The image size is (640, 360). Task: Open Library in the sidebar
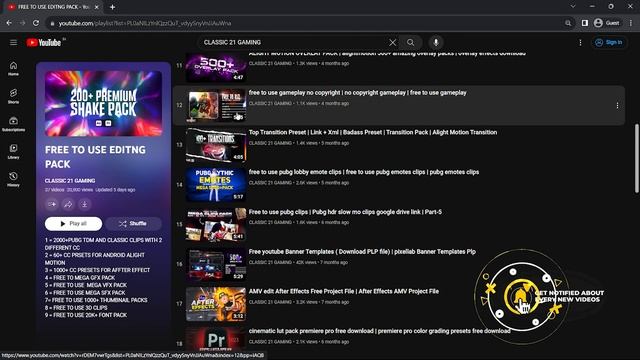[x=13, y=151]
